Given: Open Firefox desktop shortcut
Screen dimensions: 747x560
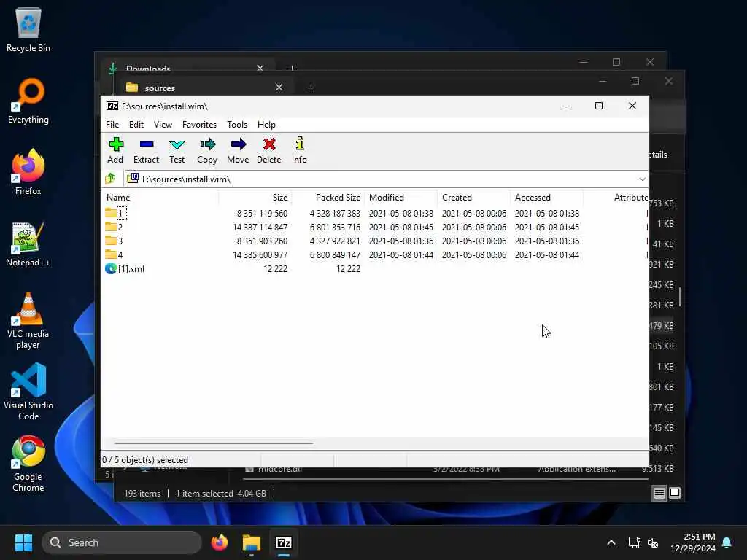Looking at the screenshot, I should [x=28, y=172].
